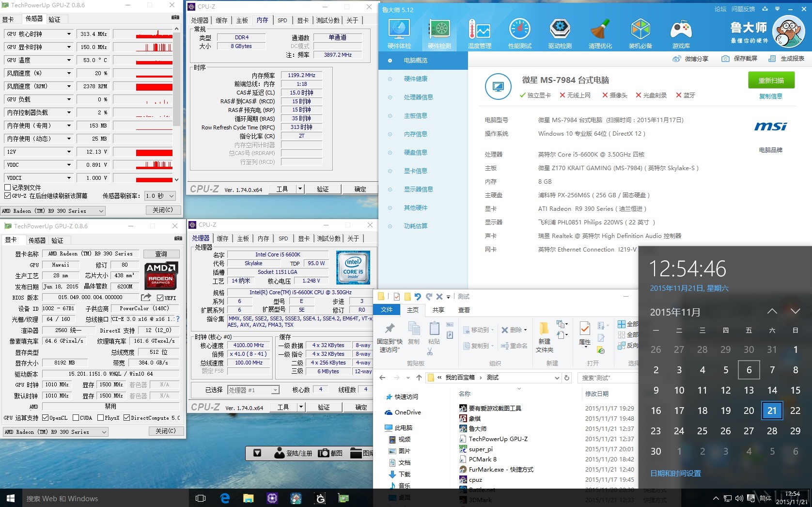The width and height of the screenshot is (812, 507).
Task: Click the undo arrow in Explorer quick access toolbar
Action: 417,297
